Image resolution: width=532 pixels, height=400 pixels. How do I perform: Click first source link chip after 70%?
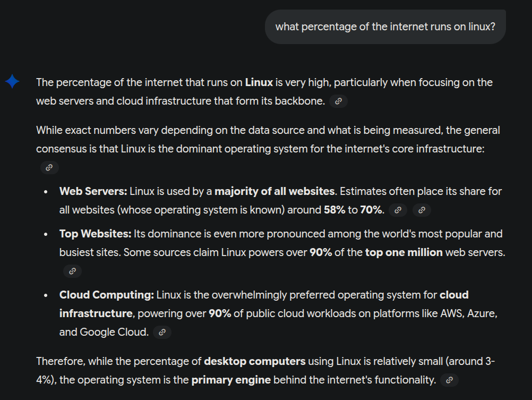398,210
